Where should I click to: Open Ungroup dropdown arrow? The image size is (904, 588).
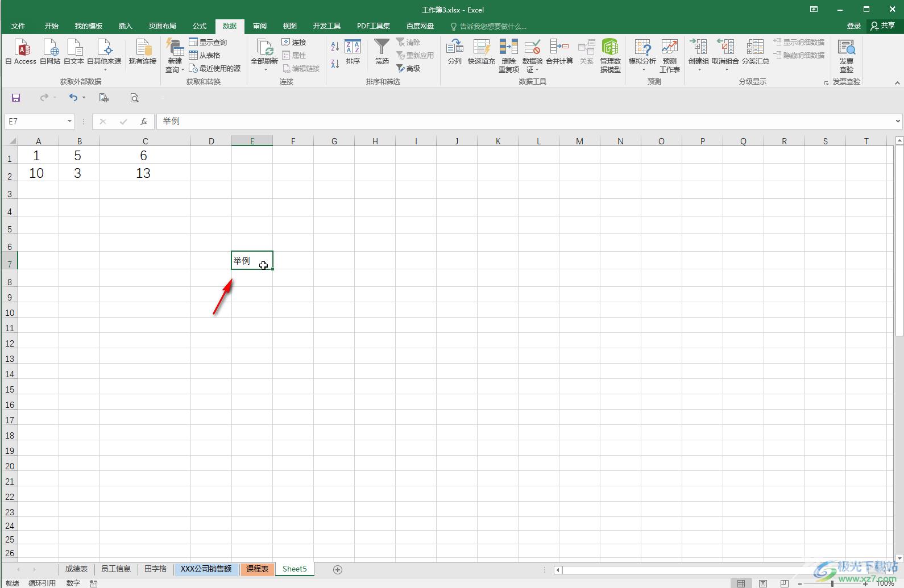pos(726,70)
